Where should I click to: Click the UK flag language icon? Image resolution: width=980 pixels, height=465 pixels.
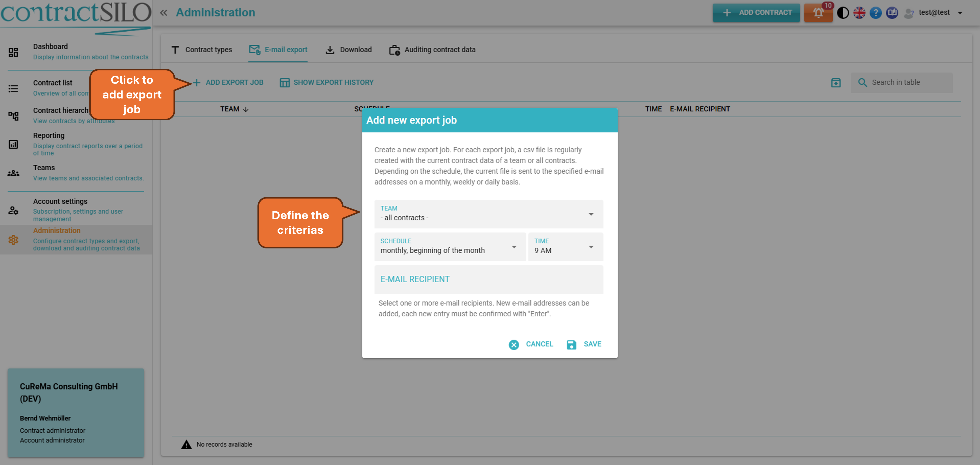859,13
